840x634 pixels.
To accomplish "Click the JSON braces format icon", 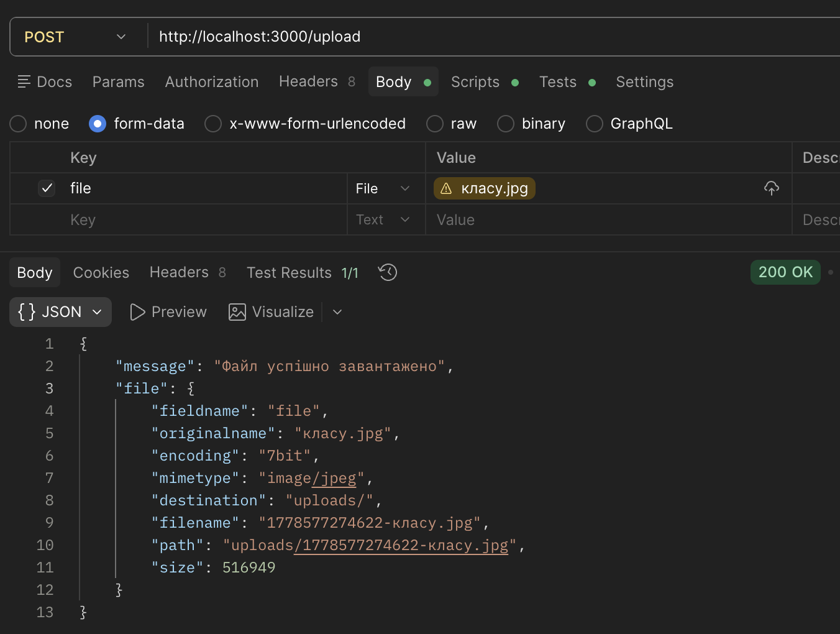I will (x=27, y=311).
